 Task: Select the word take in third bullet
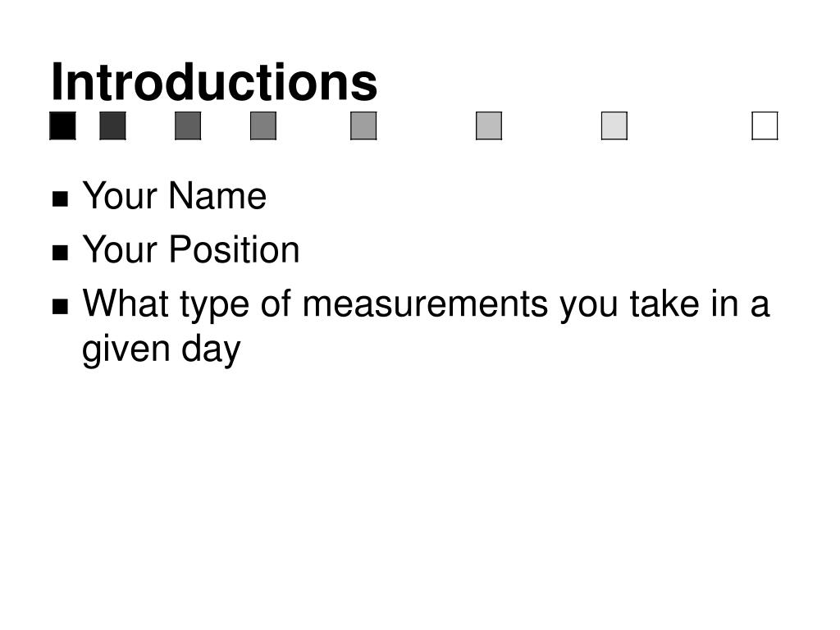(664, 304)
